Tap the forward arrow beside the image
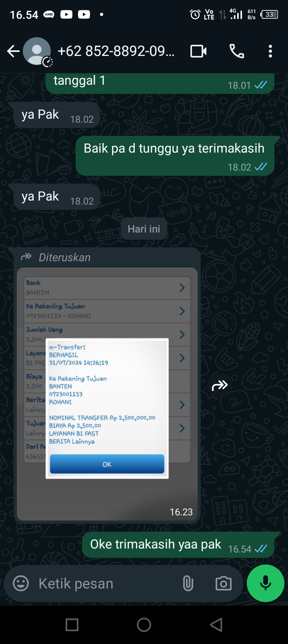This screenshot has width=288, height=644. click(x=220, y=386)
